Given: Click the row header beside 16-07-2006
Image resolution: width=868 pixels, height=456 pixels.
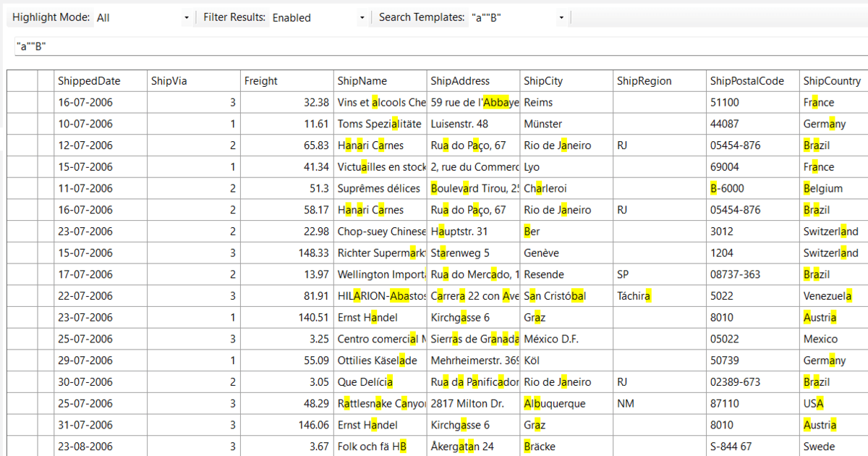Looking at the screenshot, I should [x=22, y=102].
